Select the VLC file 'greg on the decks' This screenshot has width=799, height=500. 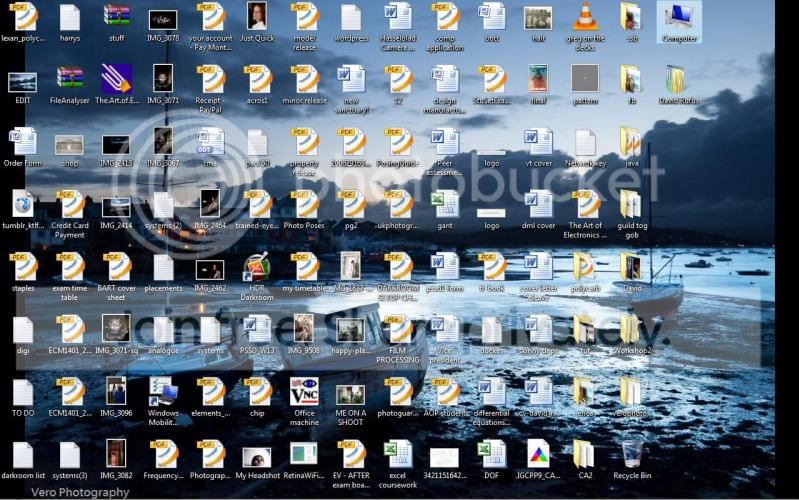[x=585, y=17]
